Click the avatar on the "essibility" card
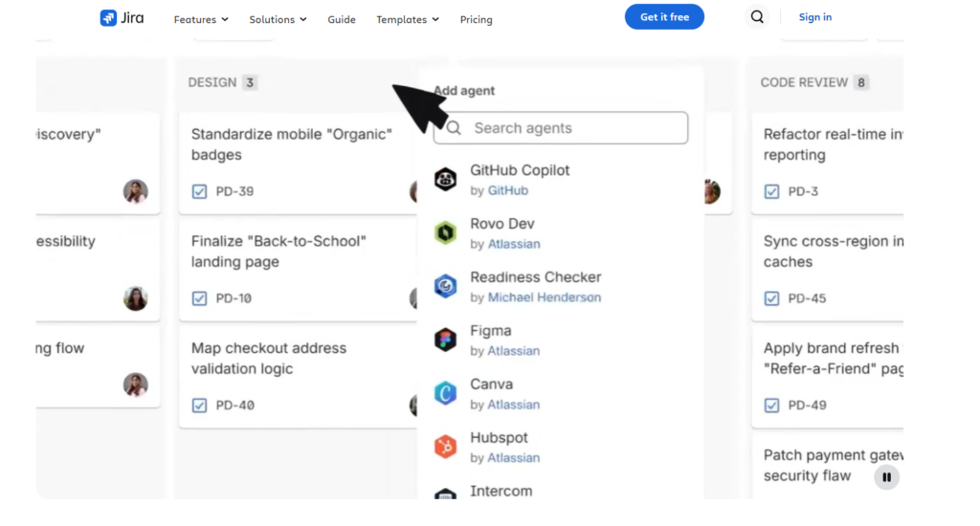Viewport: 980px width, 526px height. (136, 298)
